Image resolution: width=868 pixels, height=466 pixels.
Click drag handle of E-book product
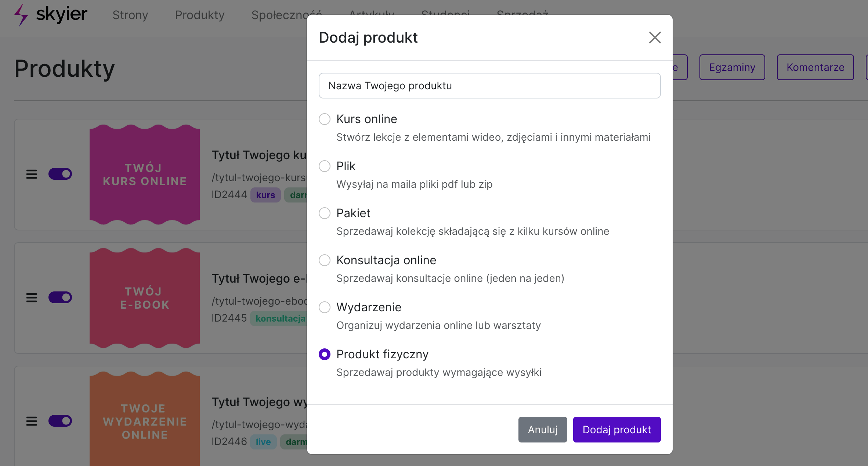tap(32, 298)
